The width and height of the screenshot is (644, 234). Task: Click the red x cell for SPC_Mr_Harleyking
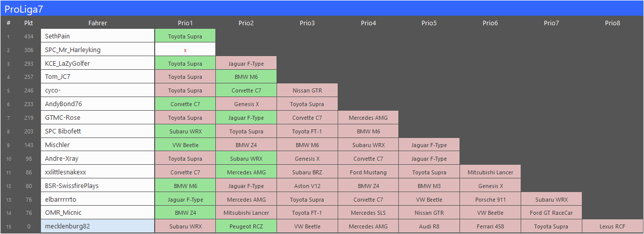185,50
